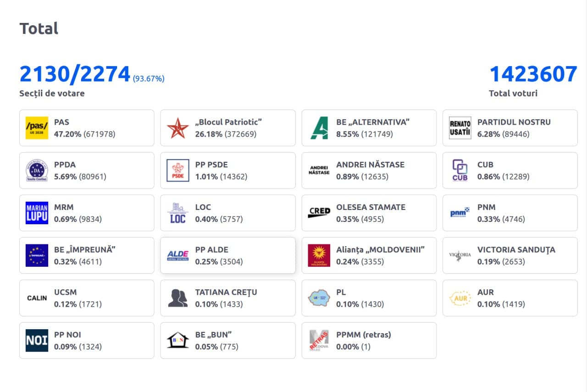Click the 2130/2274 polling stations counter
The height and width of the screenshot is (392, 587).
74,73
